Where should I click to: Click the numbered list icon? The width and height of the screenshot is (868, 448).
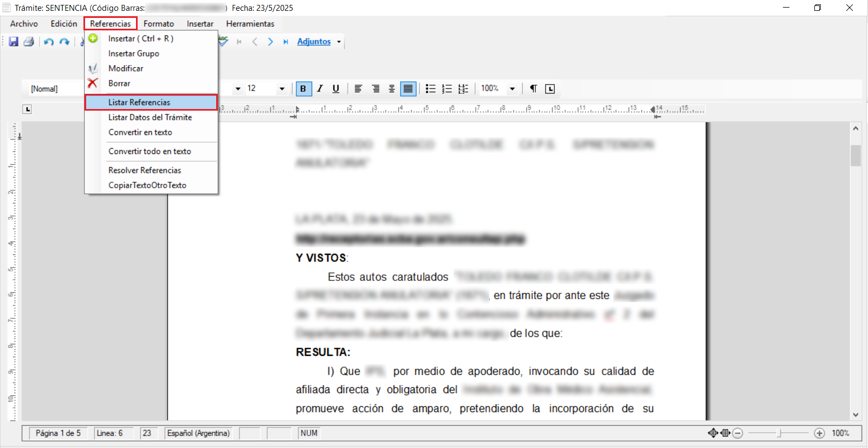point(447,89)
